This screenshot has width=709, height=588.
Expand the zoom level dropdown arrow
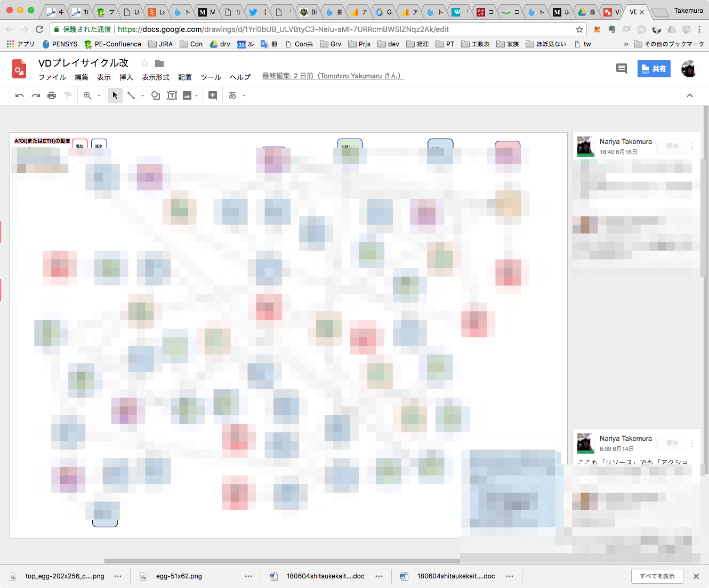point(99,96)
